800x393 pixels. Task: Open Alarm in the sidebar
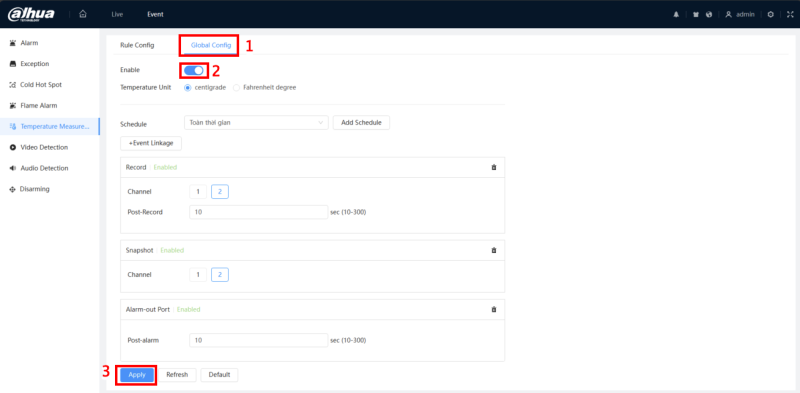click(49, 43)
